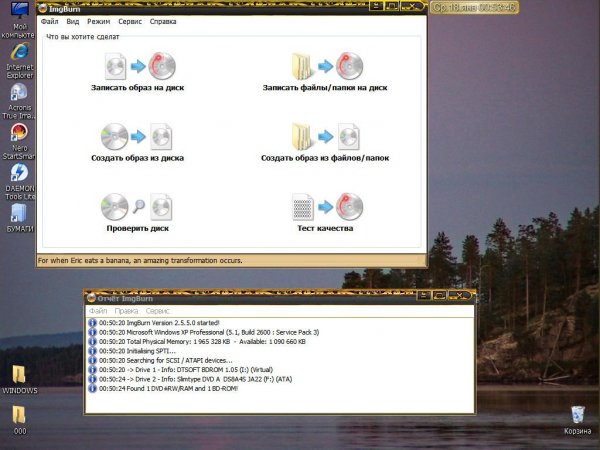This screenshot has width=600, height=450.
Task: Select the 'Создать образ из диска' icon
Action: click(x=137, y=136)
